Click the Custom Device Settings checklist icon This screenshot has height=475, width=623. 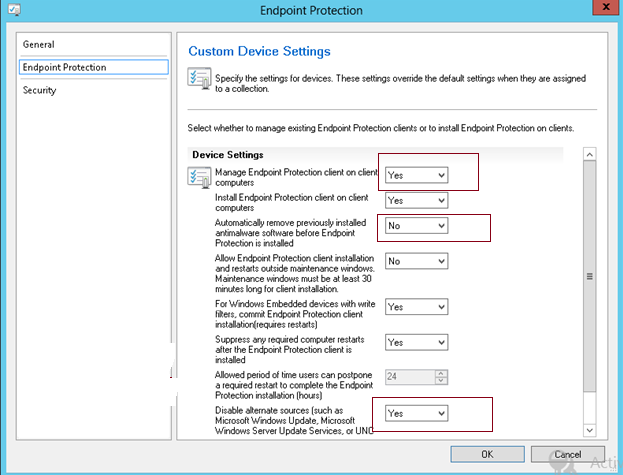199,78
